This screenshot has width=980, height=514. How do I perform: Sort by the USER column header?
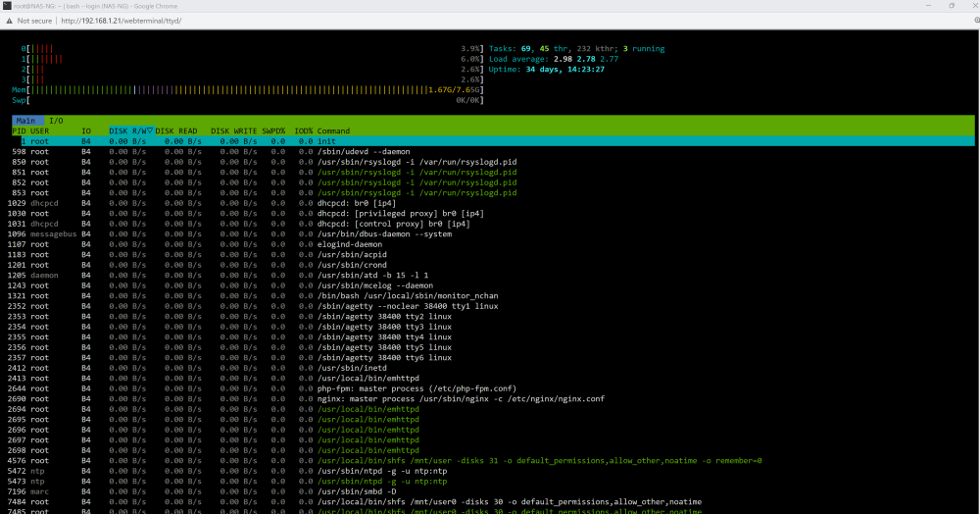pyautogui.click(x=39, y=130)
